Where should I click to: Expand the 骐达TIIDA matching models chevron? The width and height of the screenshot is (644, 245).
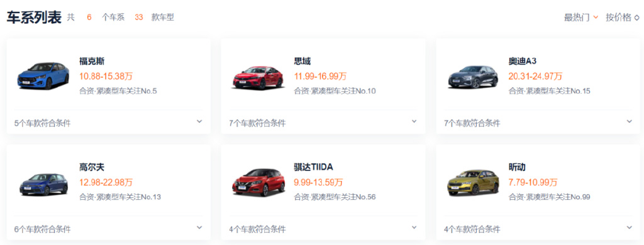click(414, 227)
